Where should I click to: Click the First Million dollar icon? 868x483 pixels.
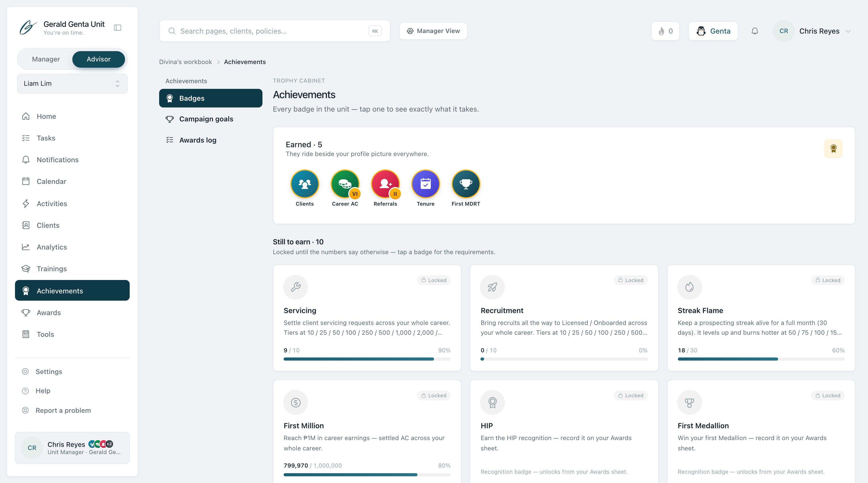tap(296, 402)
